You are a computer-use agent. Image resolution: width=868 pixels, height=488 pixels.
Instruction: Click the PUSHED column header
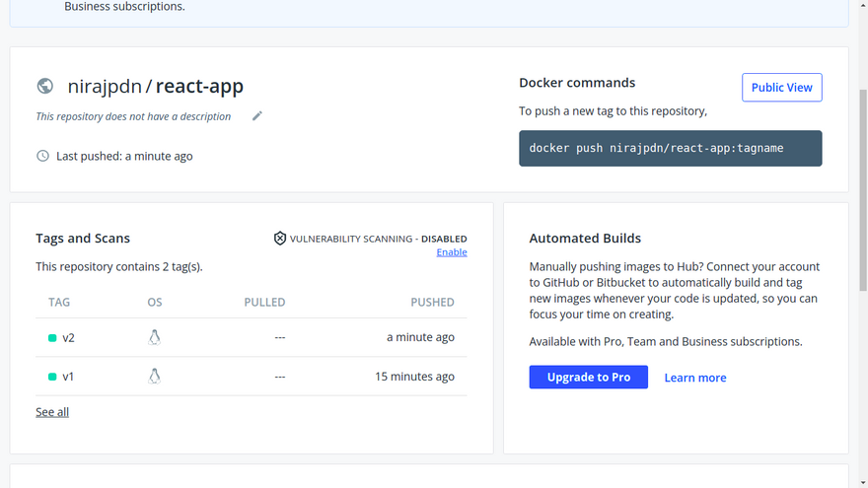tap(432, 302)
